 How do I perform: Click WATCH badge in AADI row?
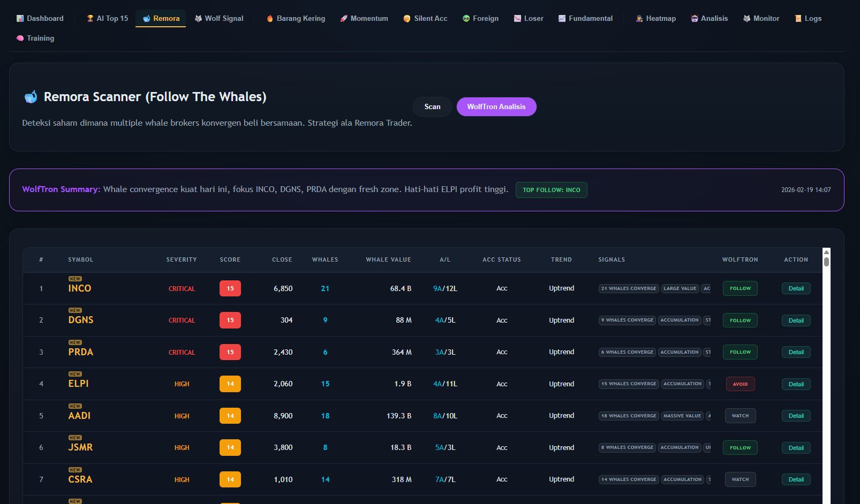740,416
